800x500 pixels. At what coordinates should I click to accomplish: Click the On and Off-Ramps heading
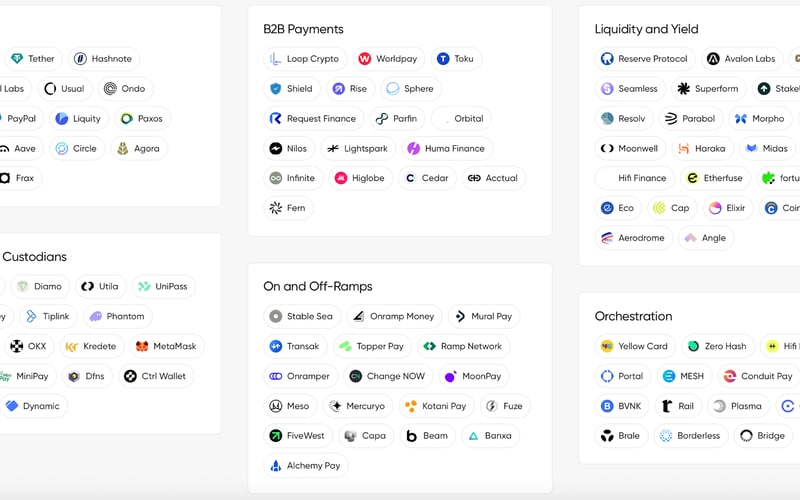[x=318, y=286]
